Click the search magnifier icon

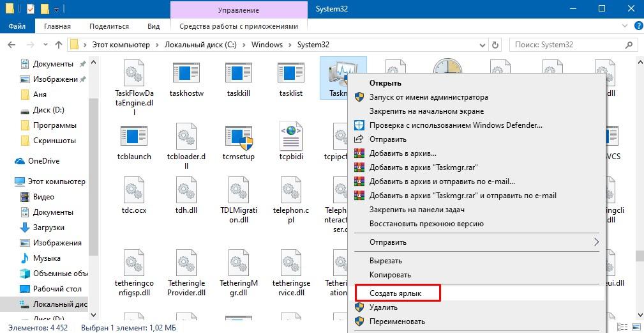coord(629,45)
